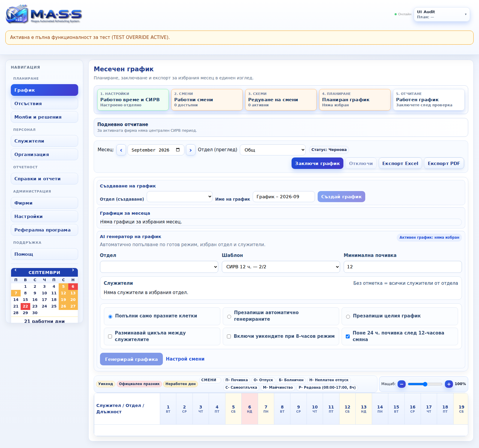Adjust the 'Мащаб' zoom slider

point(425,384)
